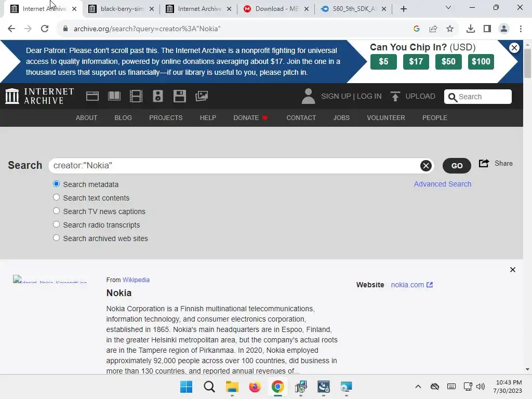Screen dimensions: 532x399
Task: Open File Explorer from taskbar
Action: 232,387
